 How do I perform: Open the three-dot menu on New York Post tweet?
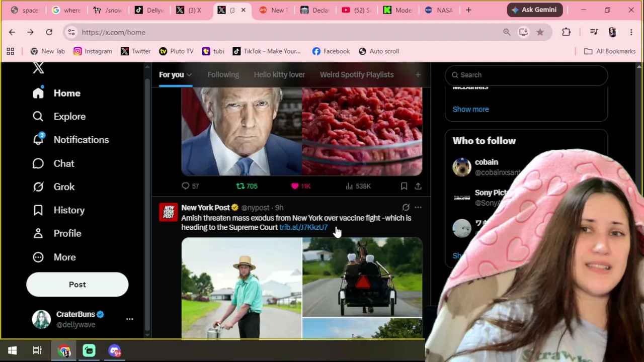(418, 207)
